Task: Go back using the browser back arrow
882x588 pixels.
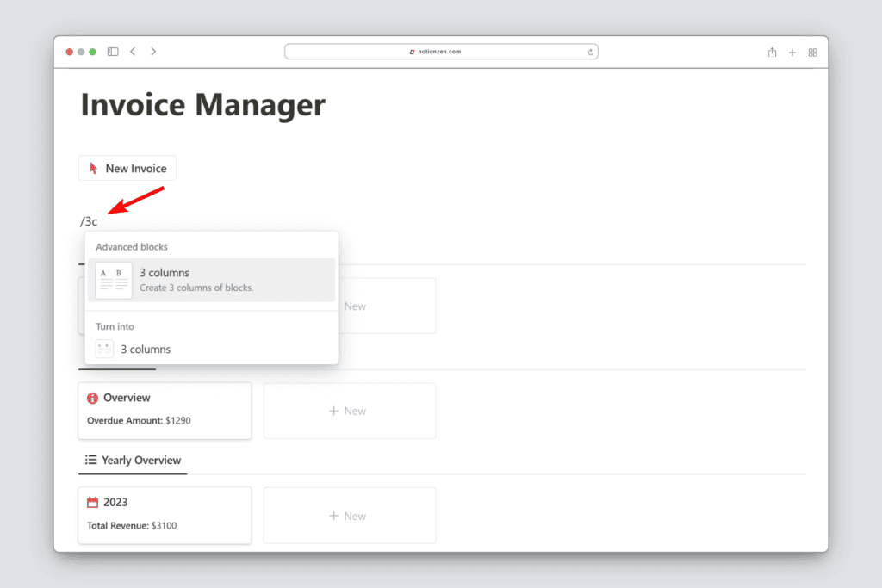Action: 134,52
